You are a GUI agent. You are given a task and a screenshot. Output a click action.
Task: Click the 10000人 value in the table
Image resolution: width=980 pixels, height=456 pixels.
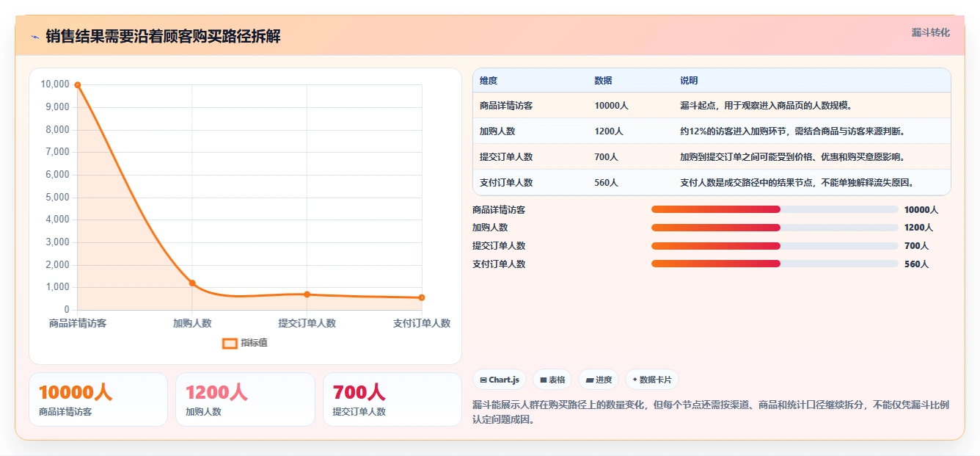611,106
